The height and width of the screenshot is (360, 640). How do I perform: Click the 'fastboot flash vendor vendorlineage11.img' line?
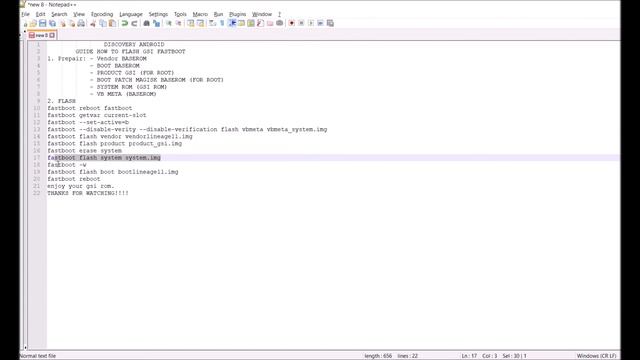click(120, 136)
